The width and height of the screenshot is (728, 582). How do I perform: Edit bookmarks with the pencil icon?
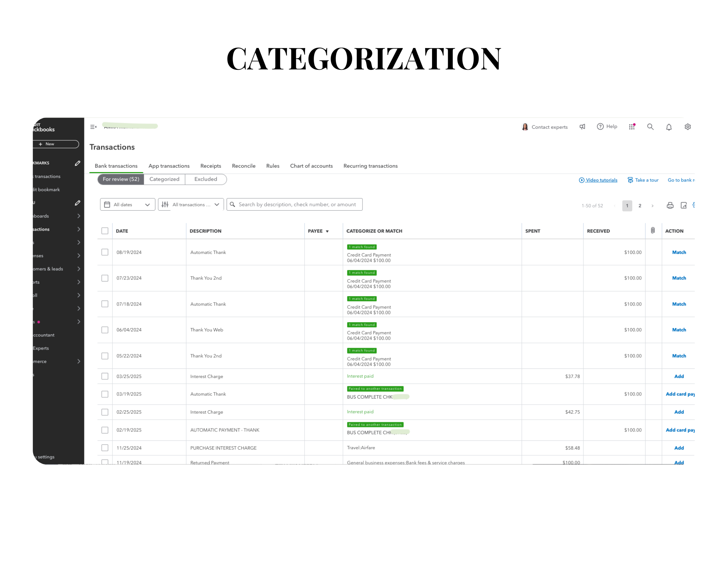pyautogui.click(x=78, y=163)
